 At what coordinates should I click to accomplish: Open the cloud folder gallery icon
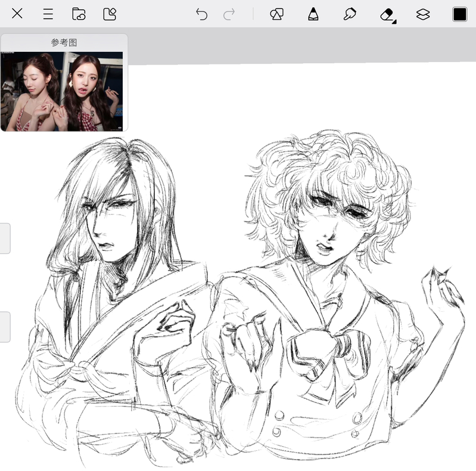[x=79, y=14]
